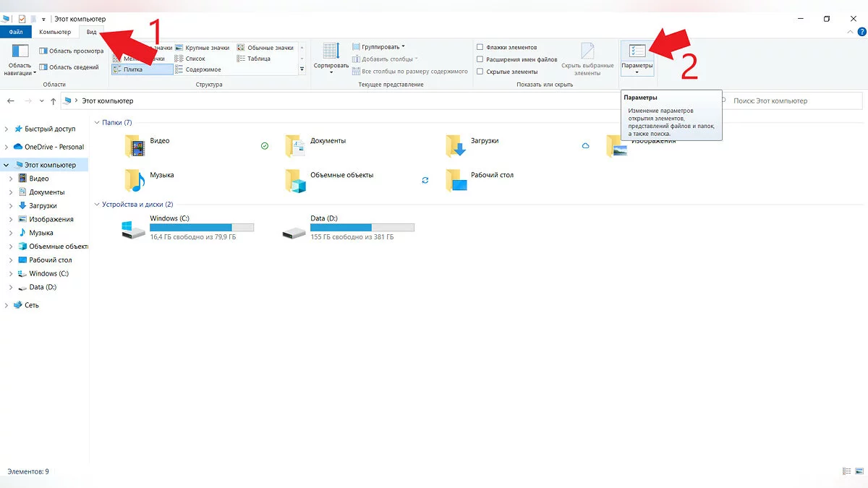Select Windows (C:) in the navigation pane
The image size is (868, 488).
click(x=48, y=274)
